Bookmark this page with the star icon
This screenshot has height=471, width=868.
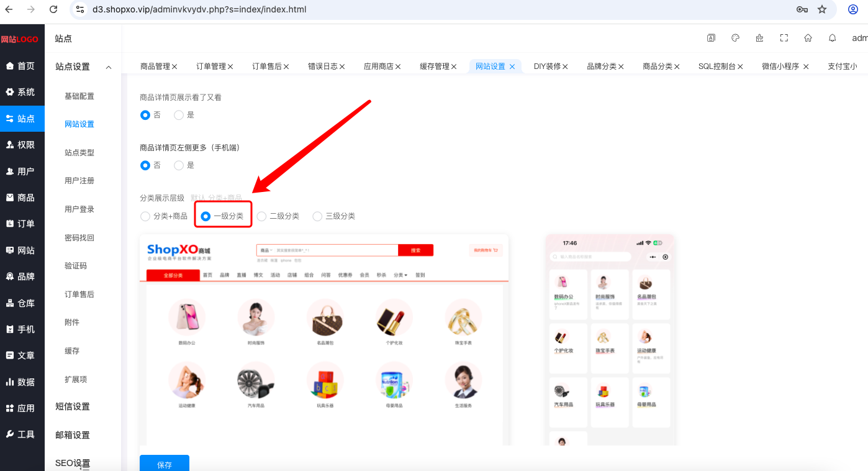(x=822, y=9)
